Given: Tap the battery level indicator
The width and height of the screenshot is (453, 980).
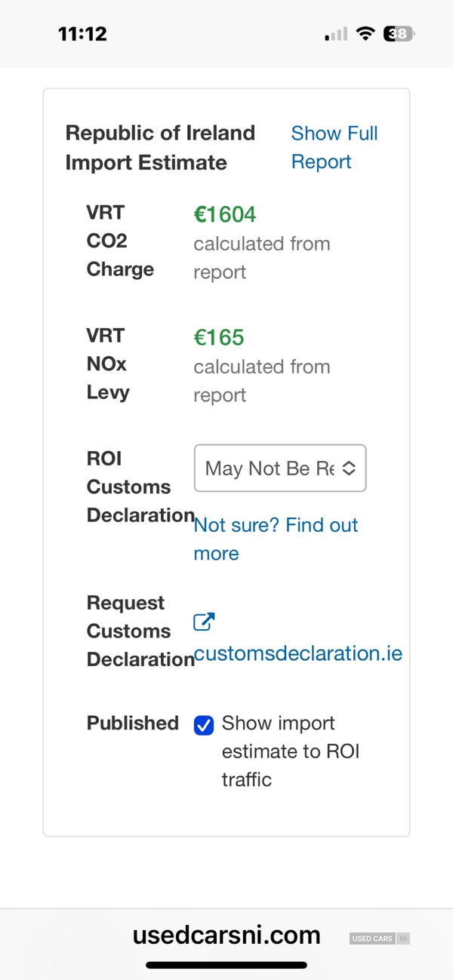Looking at the screenshot, I should tap(399, 34).
